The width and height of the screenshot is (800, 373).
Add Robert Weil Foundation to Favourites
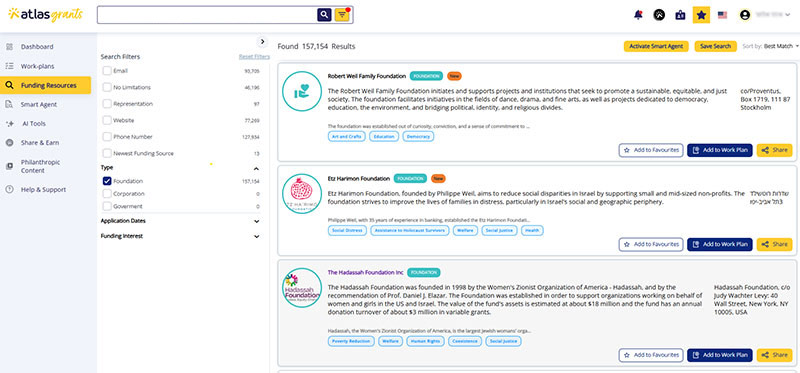pyautogui.click(x=651, y=151)
